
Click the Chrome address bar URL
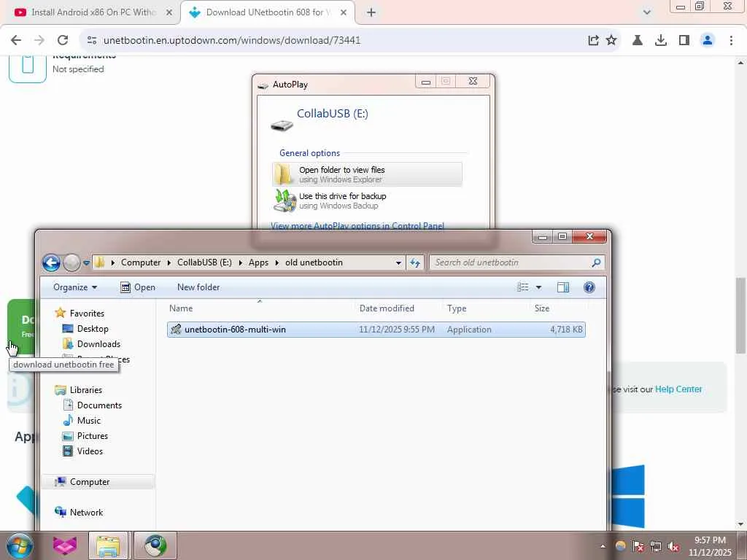click(x=232, y=41)
